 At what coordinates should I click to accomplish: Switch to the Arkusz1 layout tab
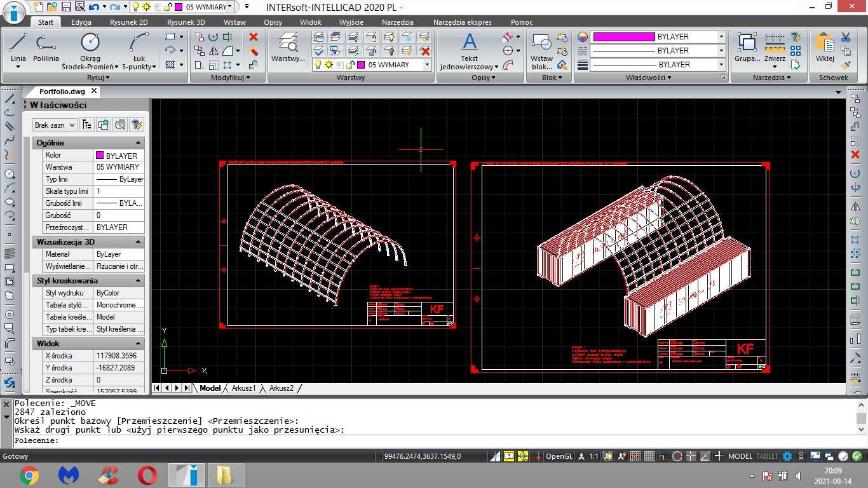click(243, 388)
